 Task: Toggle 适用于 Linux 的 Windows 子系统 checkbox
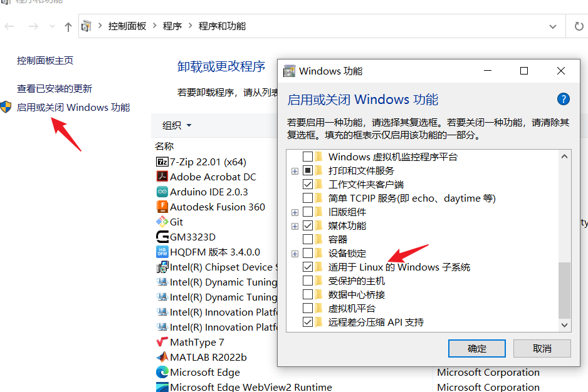click(x=308, y=267)
